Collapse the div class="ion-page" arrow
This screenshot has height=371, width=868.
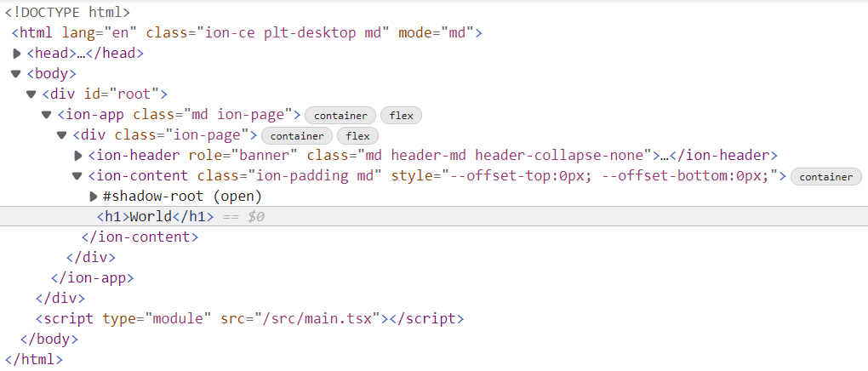(62, 135)
